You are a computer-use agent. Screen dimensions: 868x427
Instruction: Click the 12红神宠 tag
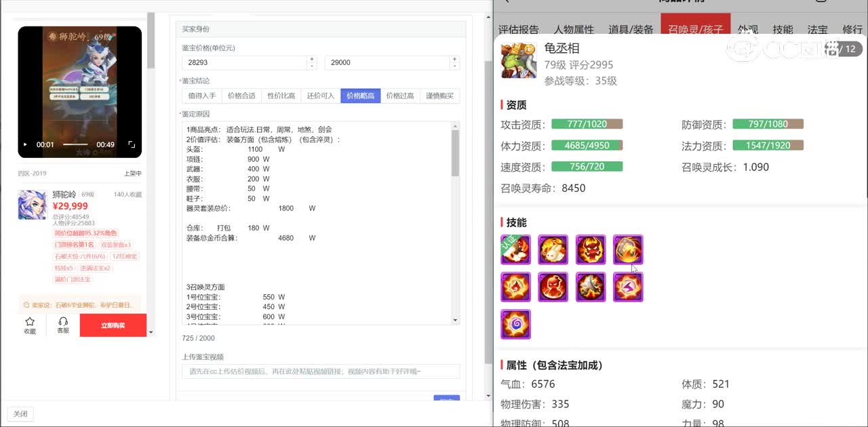click(x=125, y=256)
